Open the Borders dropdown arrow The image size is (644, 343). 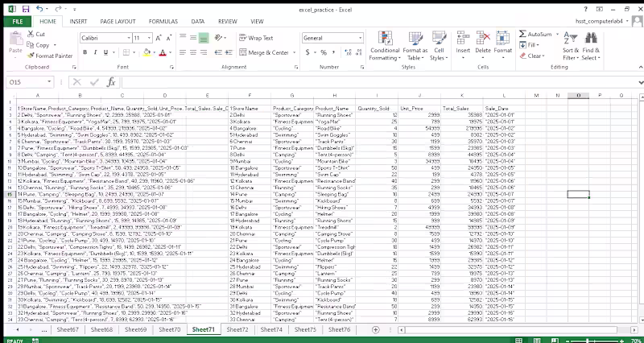tap(134, 52)
